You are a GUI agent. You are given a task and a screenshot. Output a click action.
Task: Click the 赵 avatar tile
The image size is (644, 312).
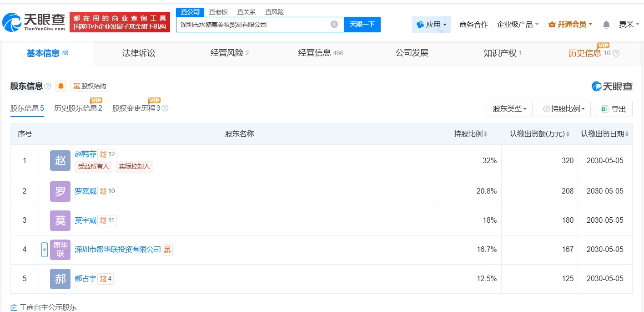click(60, 160)
